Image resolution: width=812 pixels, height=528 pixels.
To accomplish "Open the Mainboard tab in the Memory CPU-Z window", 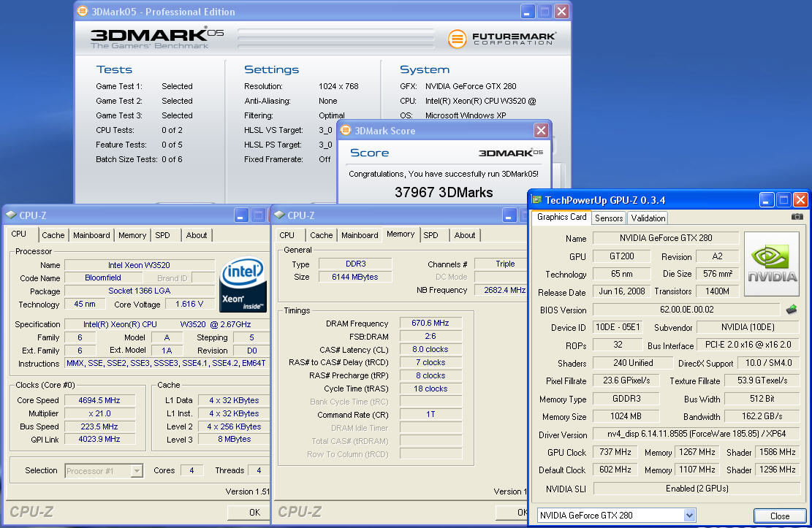I will [x=360, y=235].
